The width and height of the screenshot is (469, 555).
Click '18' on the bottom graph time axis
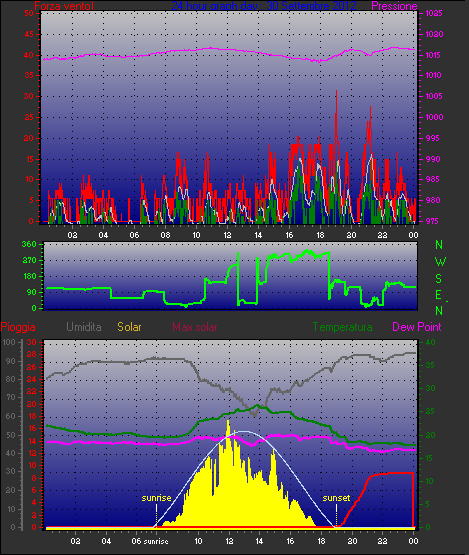click(x=321, y=541)
